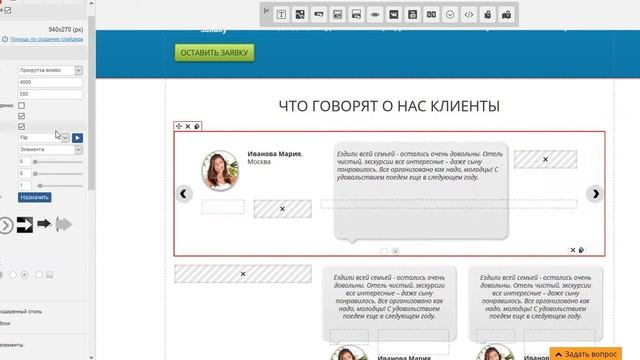Image resolution: width=640 pixels, height=360 pixels.
Task: Select the form element icon beside image tool
Action: tap(338, 15)
